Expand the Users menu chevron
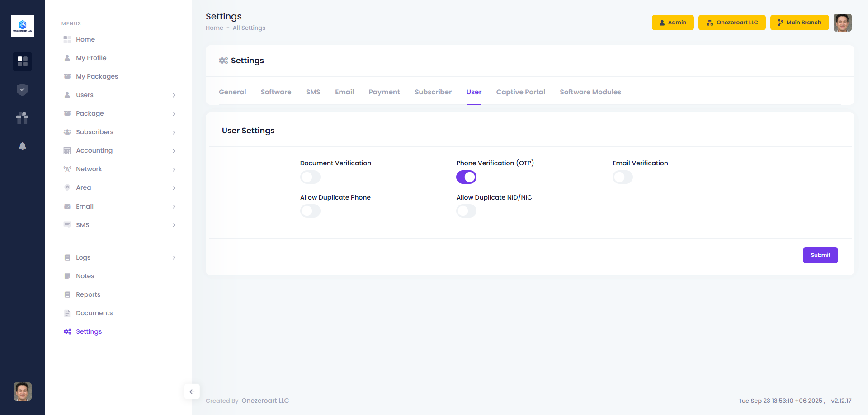The height and width of the screenshot is (415, 868). pyautogui.click(x=174, y=95)
